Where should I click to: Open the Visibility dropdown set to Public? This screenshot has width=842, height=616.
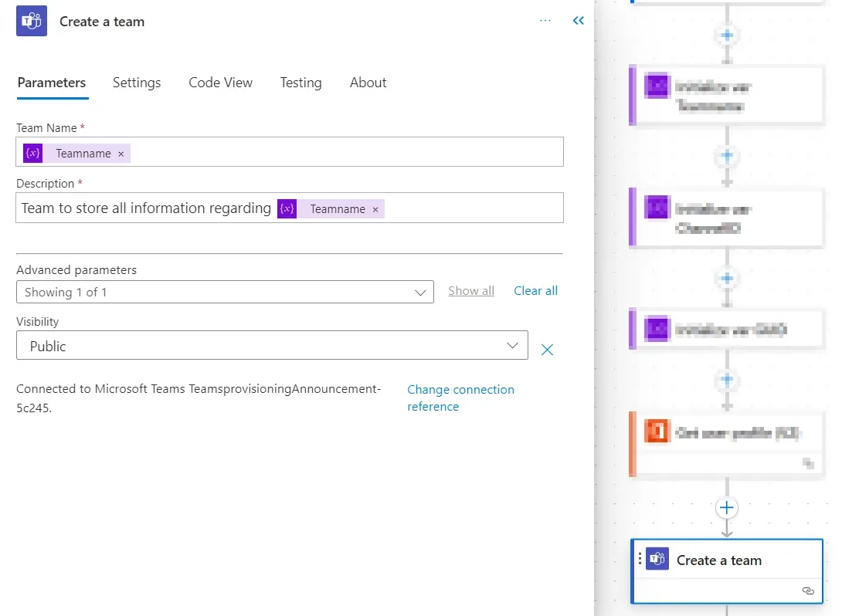coord(272,346)
